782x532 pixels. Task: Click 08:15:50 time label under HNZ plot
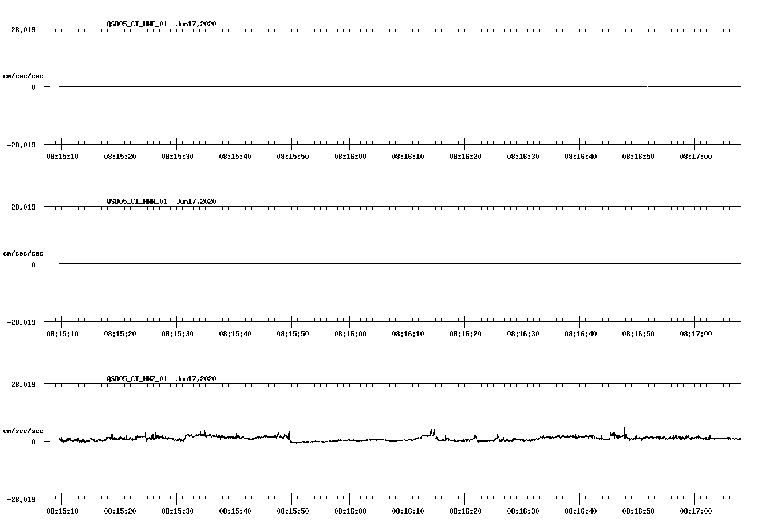point(293,511)
